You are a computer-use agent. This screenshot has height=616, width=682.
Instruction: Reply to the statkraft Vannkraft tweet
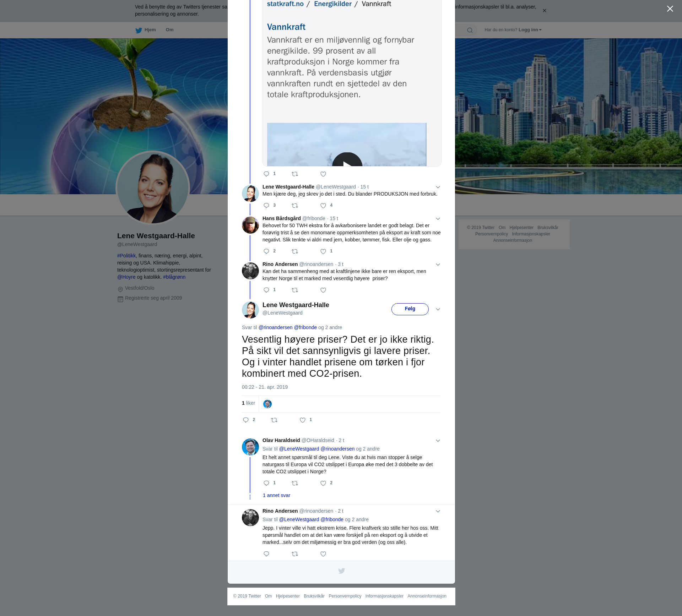tap(266, 174)
